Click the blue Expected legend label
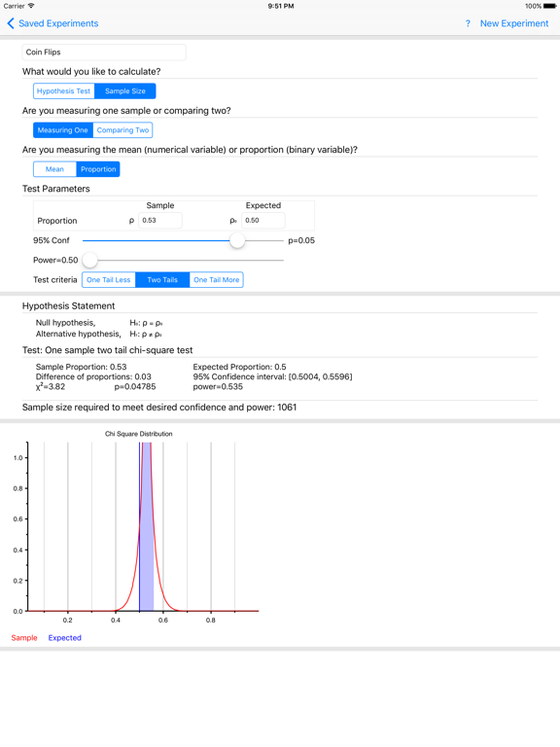560x747 pixels. (65, 638)
